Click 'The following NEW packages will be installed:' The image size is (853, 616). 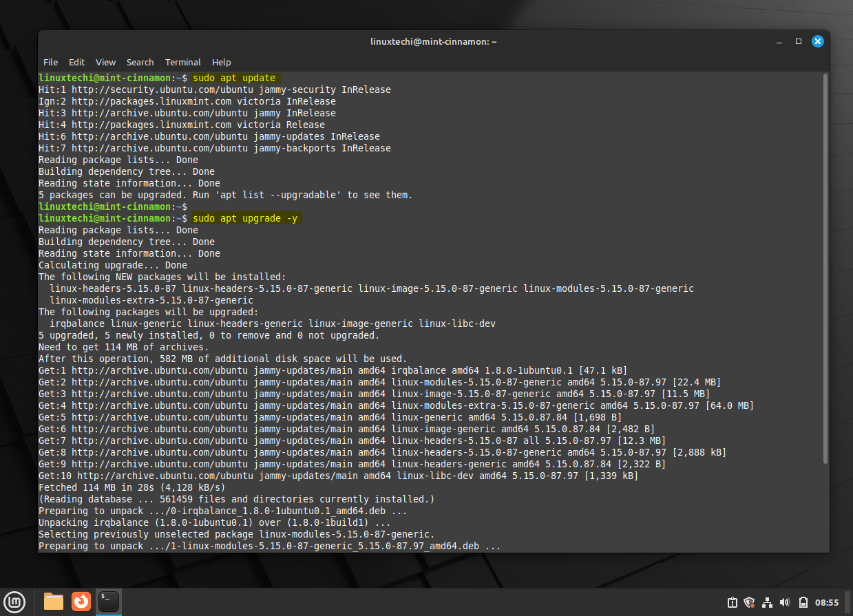161,277
